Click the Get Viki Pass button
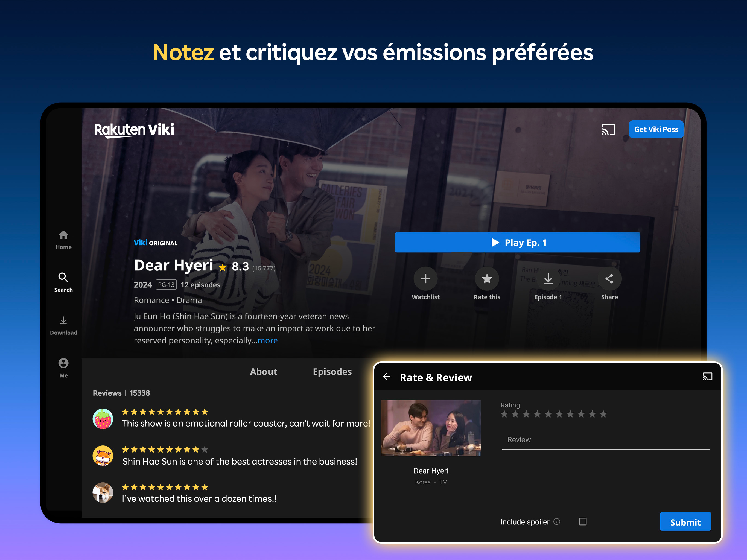The height and width of the screenshot is (560, 747). [x=656, y=130]
